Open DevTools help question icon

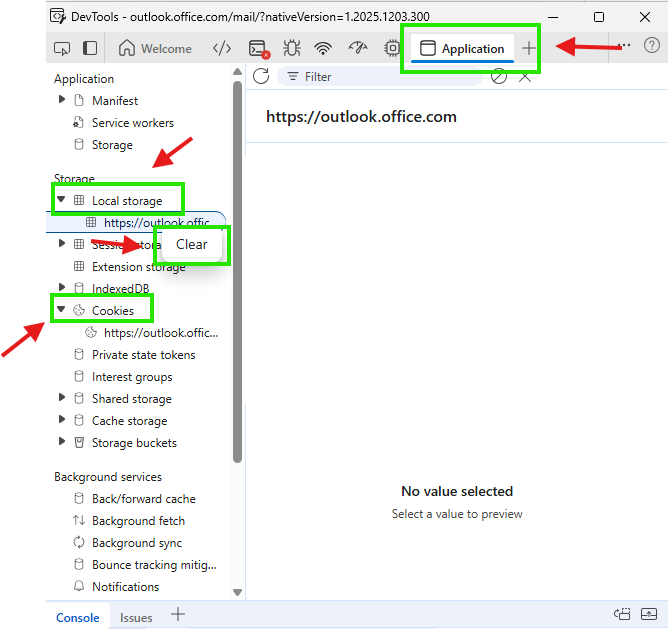tap(652, 45)
